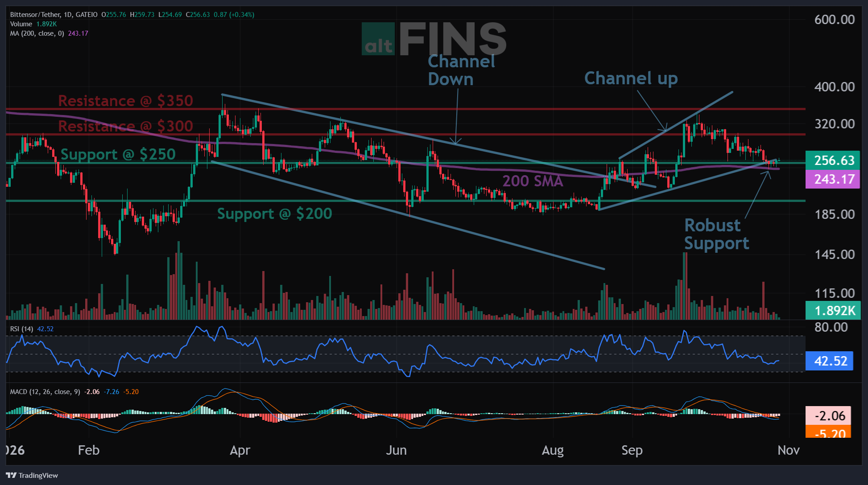
Task: Select the Channel Down text annotation
Action: coord(461,70)
